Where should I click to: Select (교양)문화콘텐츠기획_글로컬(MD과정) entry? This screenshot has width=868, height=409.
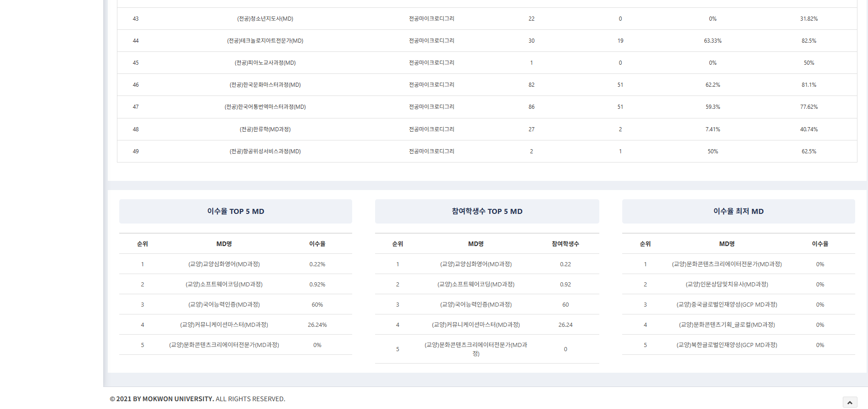click(x=726, y=325)
